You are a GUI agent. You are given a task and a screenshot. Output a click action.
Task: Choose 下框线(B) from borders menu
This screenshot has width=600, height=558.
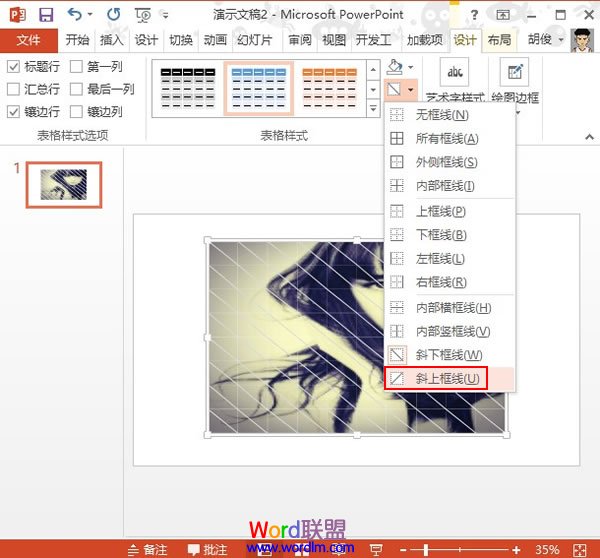point(450,235)
